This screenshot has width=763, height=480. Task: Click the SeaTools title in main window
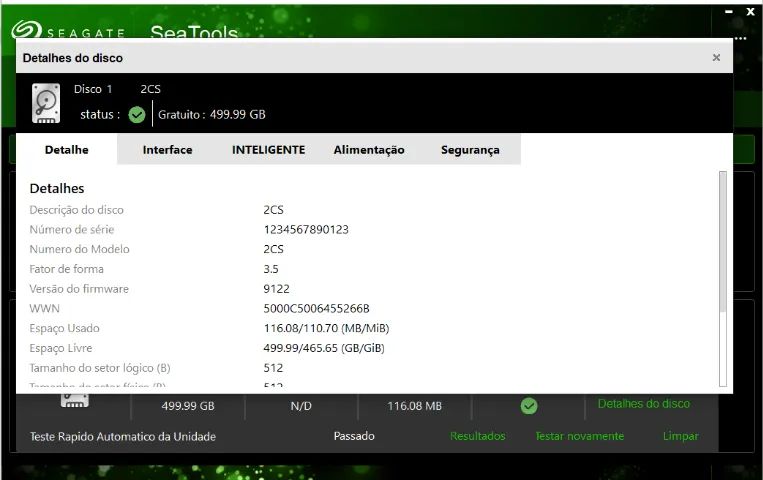coord(194,31)
